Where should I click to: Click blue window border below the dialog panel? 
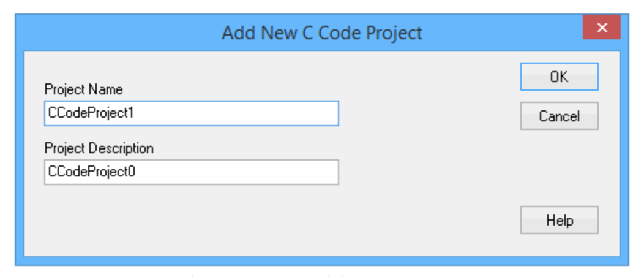(x=321, y=261)
